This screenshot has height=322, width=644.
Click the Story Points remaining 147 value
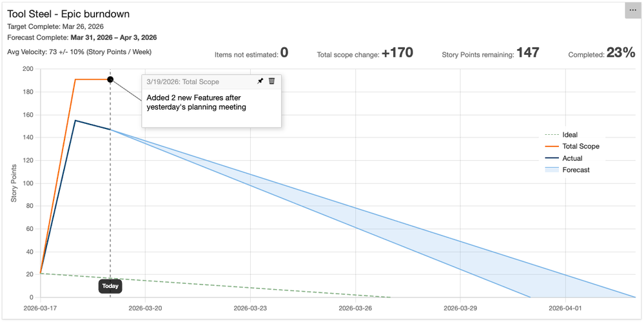[527, 53]
